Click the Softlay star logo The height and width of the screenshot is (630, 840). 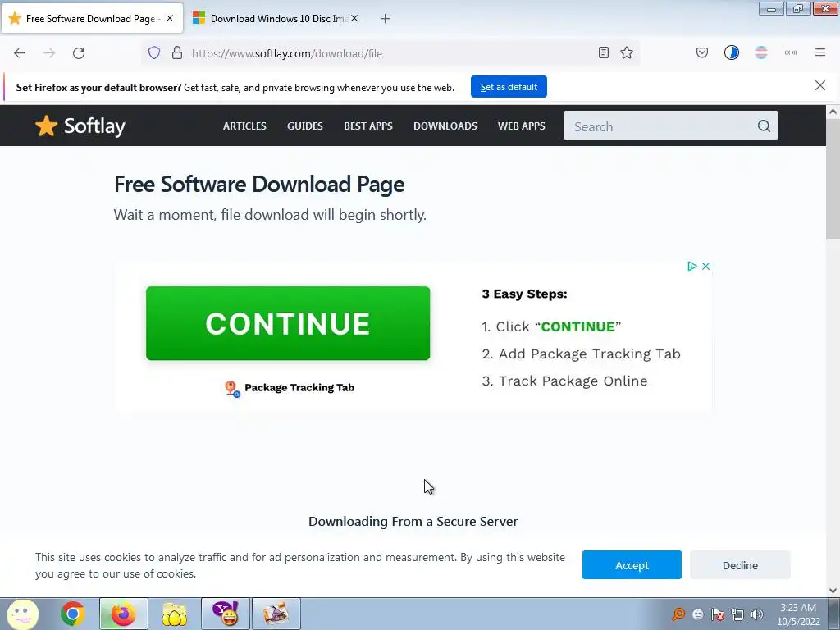80,126
